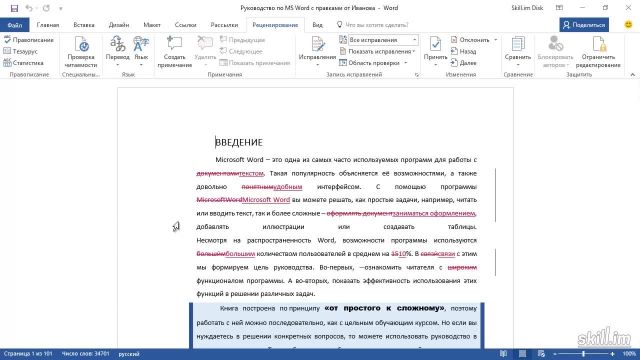Expand the Область проверки dropdown arrow
This screenshot has width=640, height=360.
(406, 62)
